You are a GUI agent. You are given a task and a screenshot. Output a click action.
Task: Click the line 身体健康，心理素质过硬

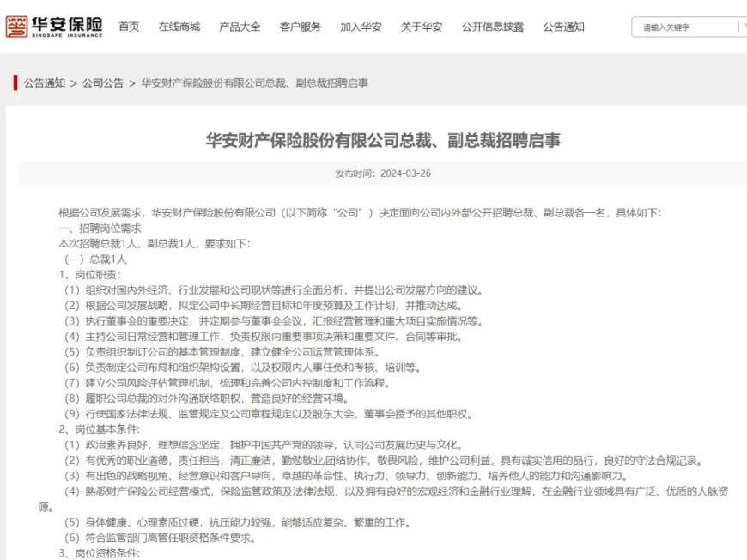click(238, 522)
